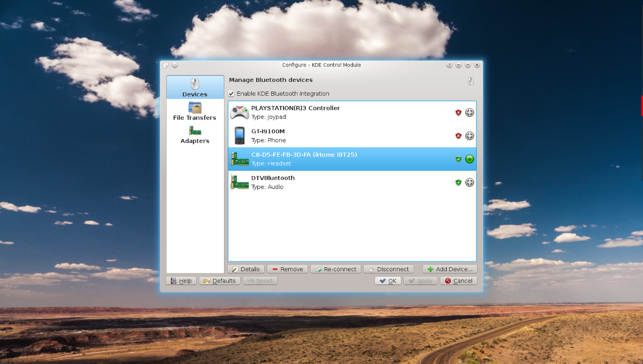Viewport: 643px width, 364px height.
Task: Uncheck Enable KDE Bluetooth Integration
Action: pos(231,94)
